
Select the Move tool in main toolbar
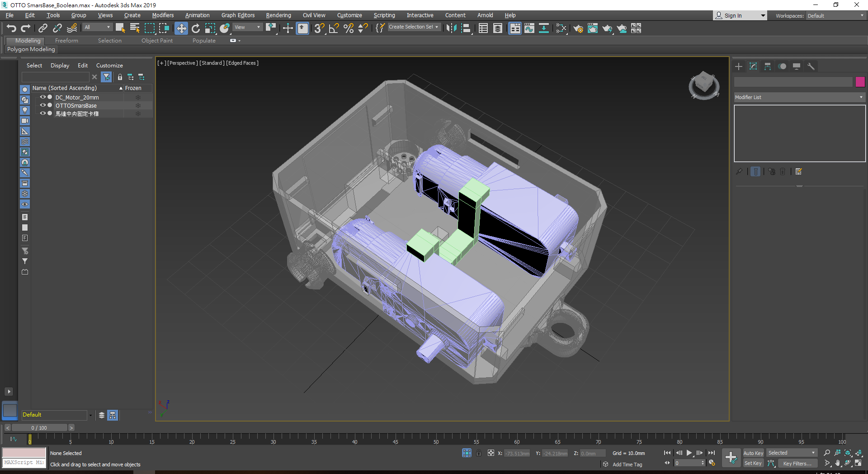pos(181,28)
